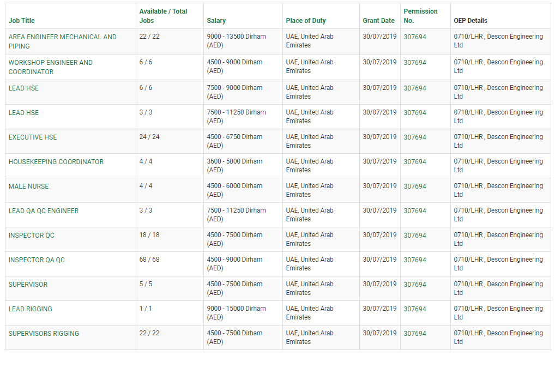
Task: Click the OEP Details column header
Action: coord(470,21)
